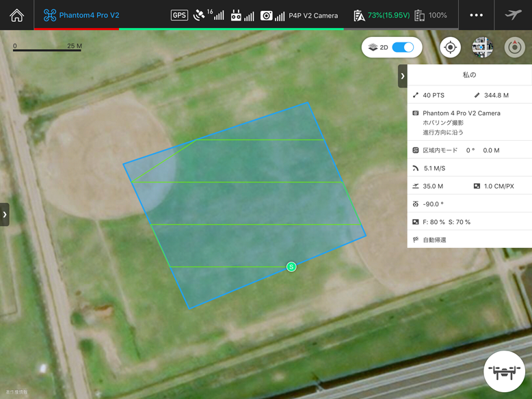Tap the P4P V2 Camera status
The image size is (532, 399).
pos(300,15)
